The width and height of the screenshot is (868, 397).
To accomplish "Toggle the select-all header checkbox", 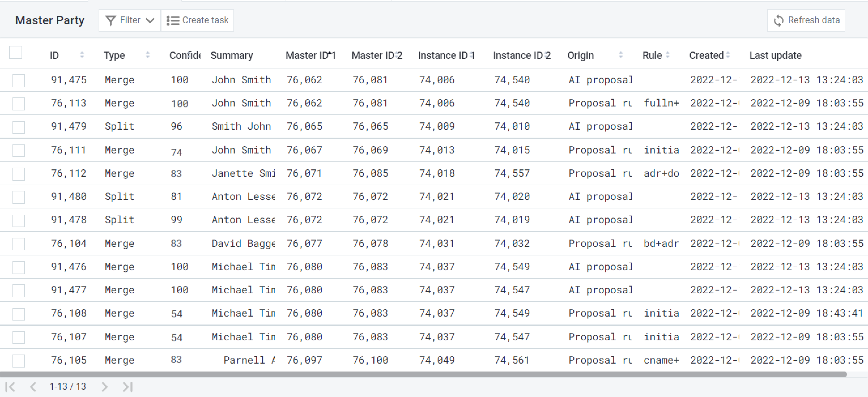I will [16, 53].
